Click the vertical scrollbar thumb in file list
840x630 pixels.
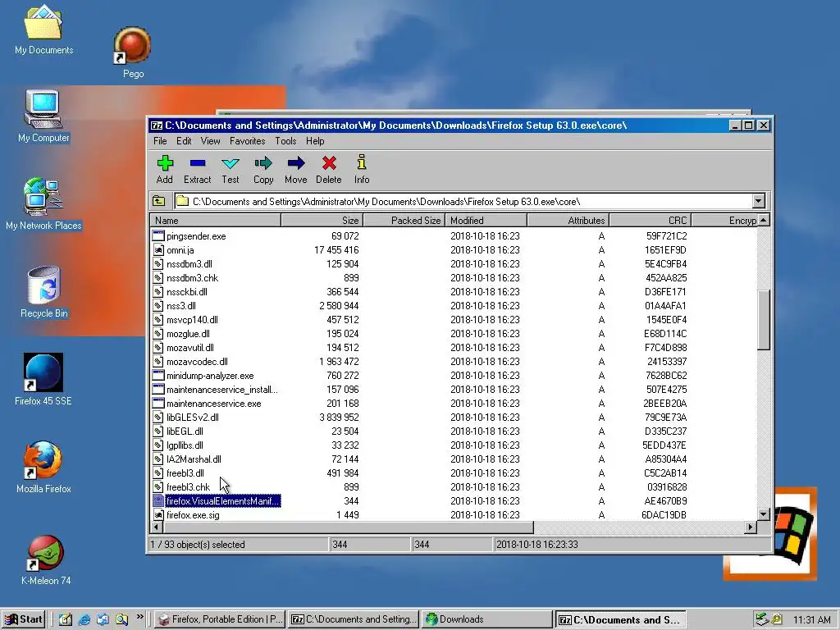pos(764,320)
